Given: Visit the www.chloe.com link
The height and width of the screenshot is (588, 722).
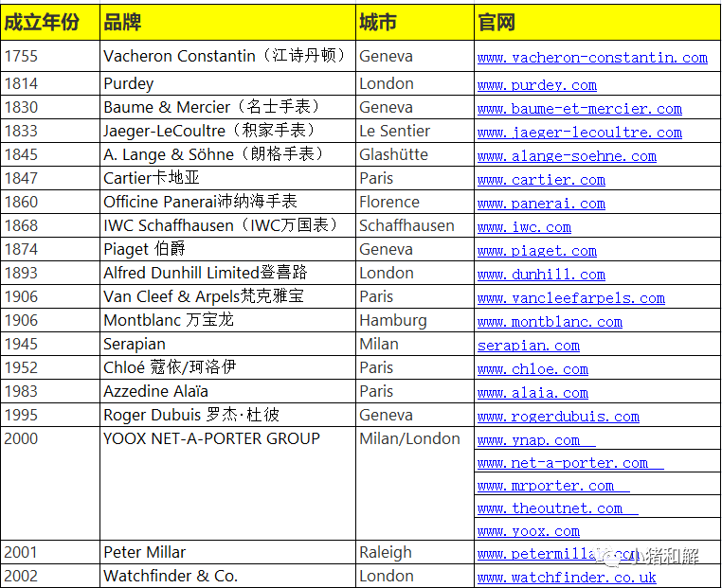Looking at the screenshot, I should coord(532,369).
